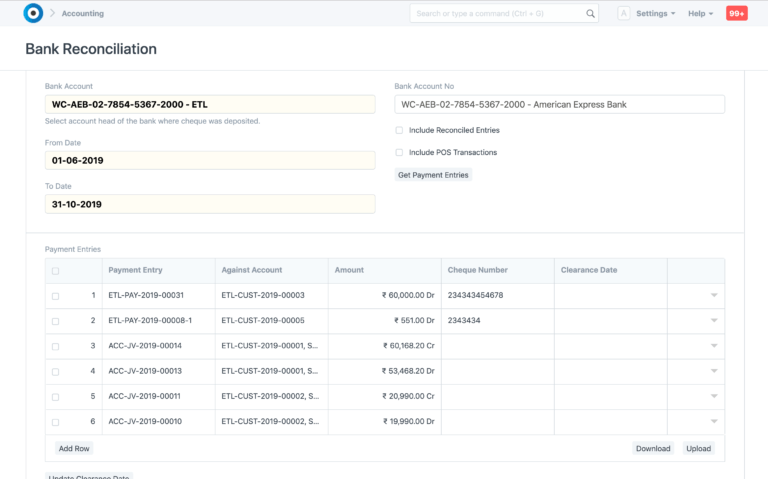Go to Accounting breadcrumb link
The height and width of the screenshot is (479, 768).
[82, 14]
